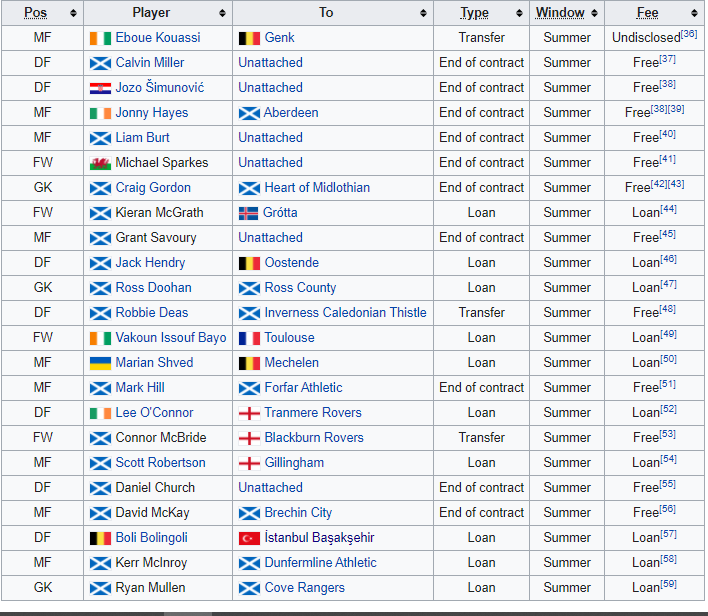Click Scotland flag next to Cove Rangers
This screenshot has width=708, height=616.
click(x=249, y=588)
